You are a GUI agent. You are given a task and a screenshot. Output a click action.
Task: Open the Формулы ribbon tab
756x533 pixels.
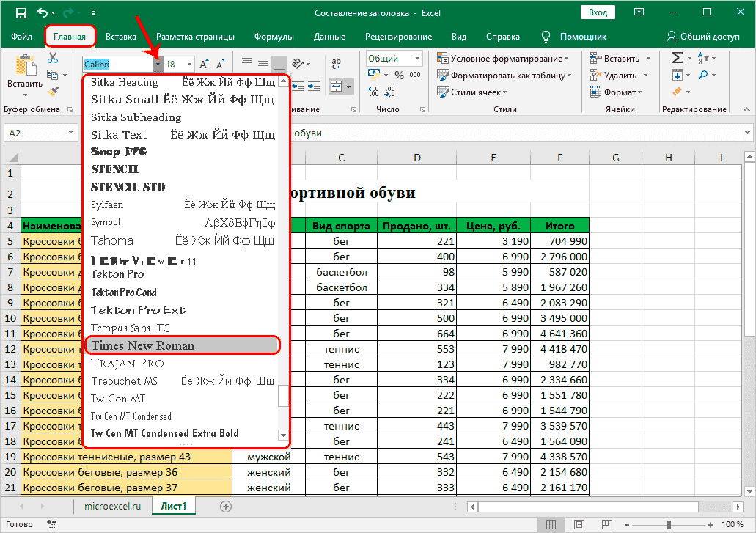[x=274, y=37]
